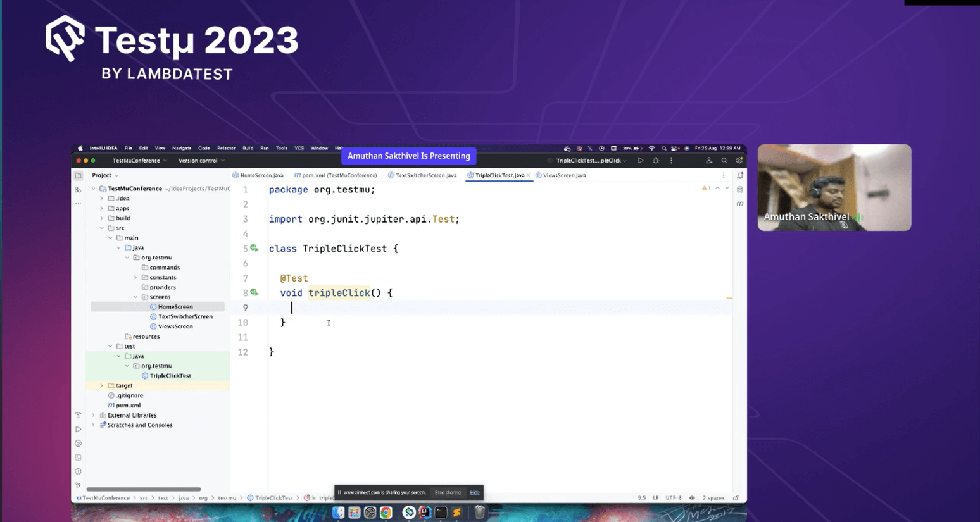Screen dimensions: 980x522
Task: Toggle reader mode eye icon in status bar
Action: 692,498
